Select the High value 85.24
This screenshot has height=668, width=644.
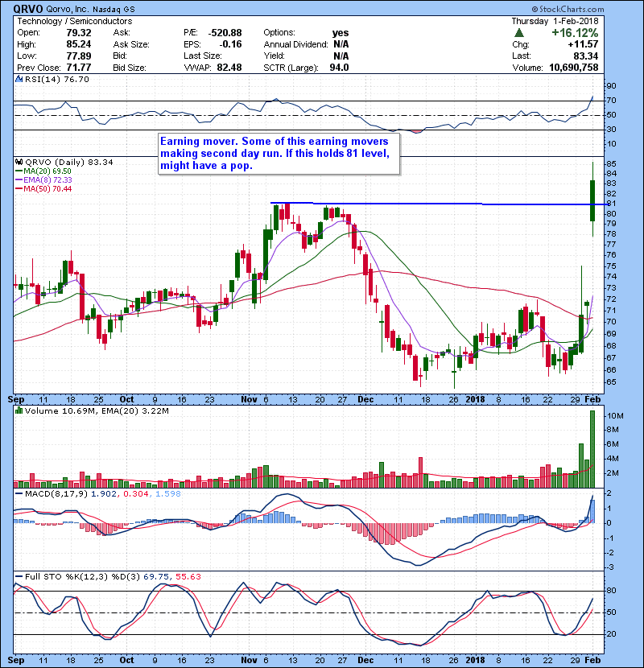[78, 44]
